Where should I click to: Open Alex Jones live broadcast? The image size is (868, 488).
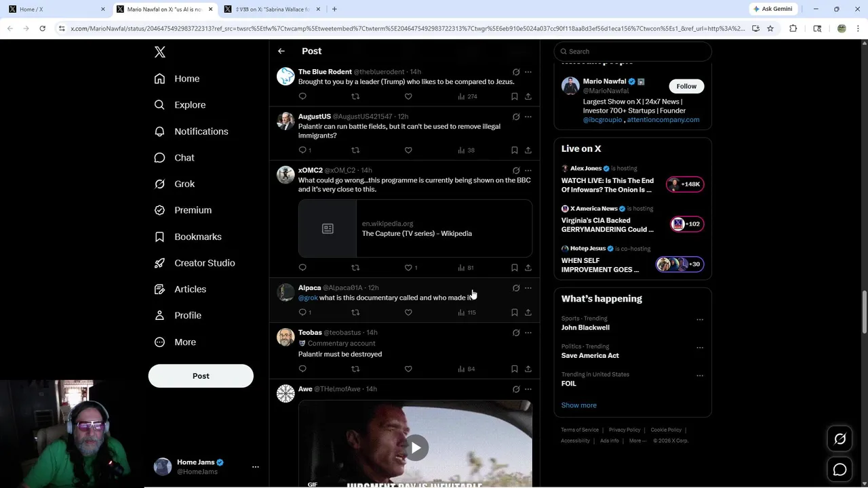[x=633, y=180]
